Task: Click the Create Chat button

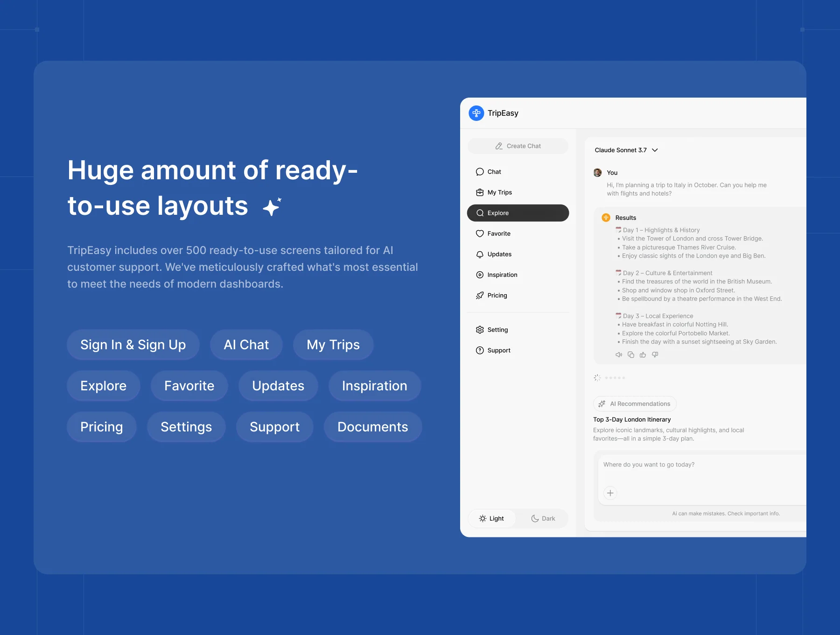Action: point(518,146)
